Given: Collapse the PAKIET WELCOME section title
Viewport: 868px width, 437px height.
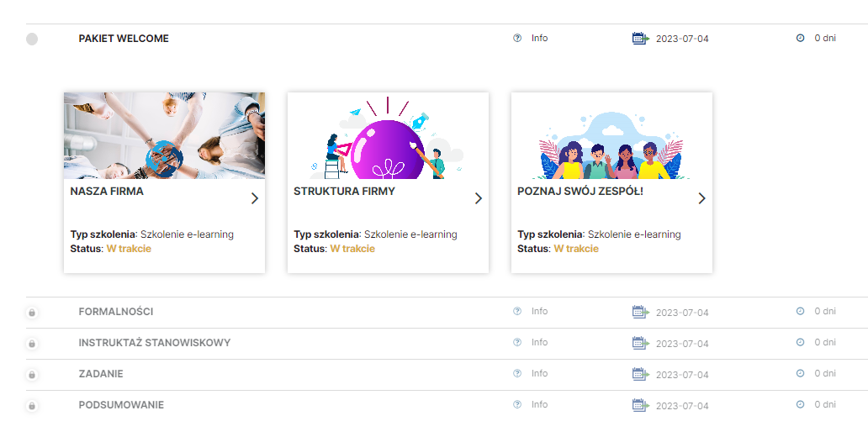Looking at the screenshot, I should tap(124, 39).
